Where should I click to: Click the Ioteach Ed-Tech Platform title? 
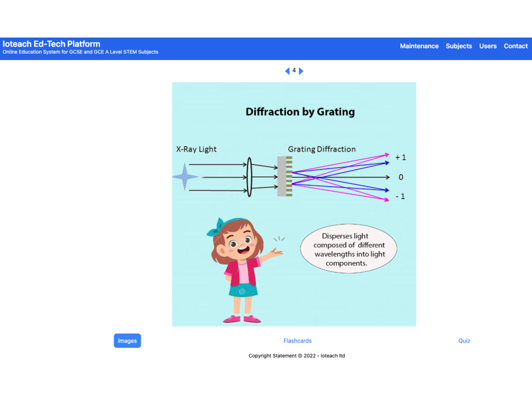pyautogui.click(x=52, y=44)
